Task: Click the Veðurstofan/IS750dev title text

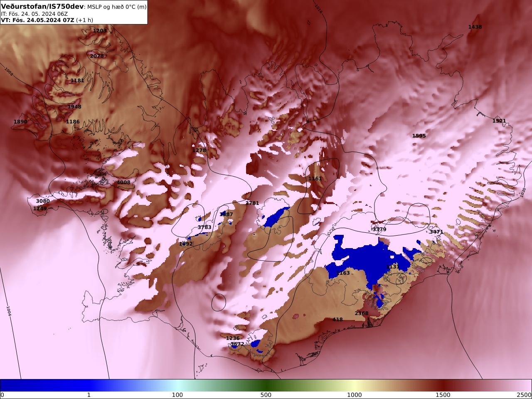Action: pyautogui.click(x=43, y=7)
